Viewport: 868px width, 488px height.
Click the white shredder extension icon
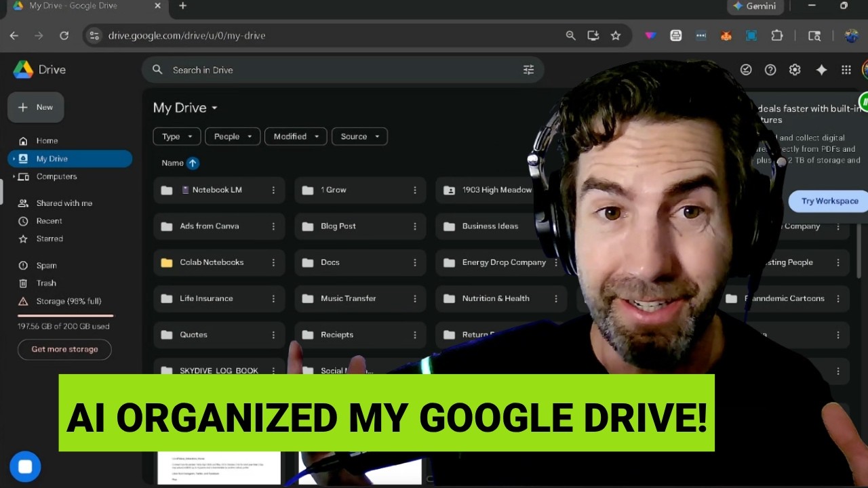coord(676,36)
